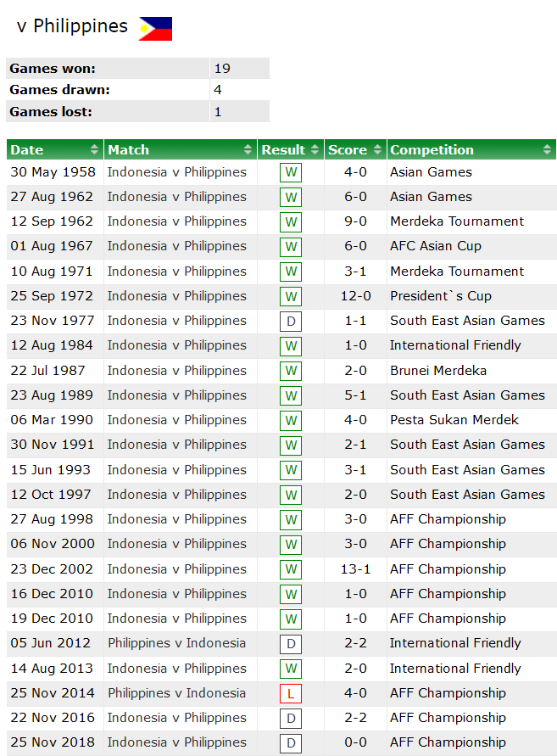Click the W badge next to the 13-1 score
The width and height of the screenshot is (557, 756).
point(290,568)
